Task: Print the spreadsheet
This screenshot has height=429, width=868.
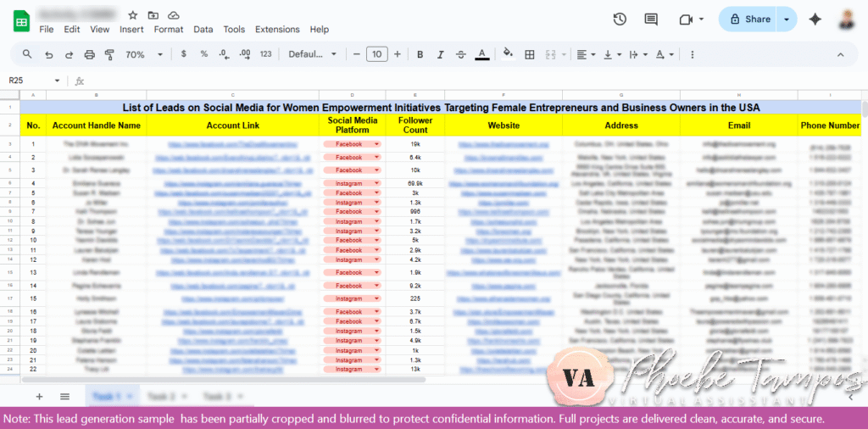Action: (89, 54)
